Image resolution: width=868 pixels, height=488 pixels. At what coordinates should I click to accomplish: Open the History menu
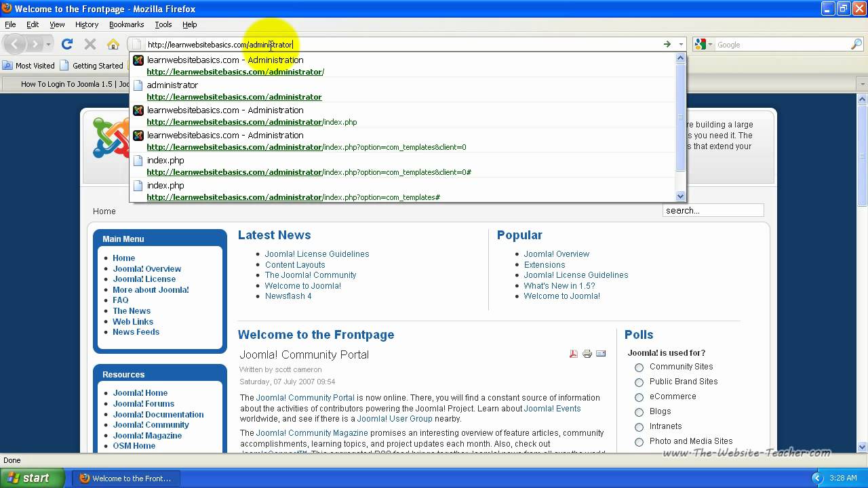[x=87, y=24]
